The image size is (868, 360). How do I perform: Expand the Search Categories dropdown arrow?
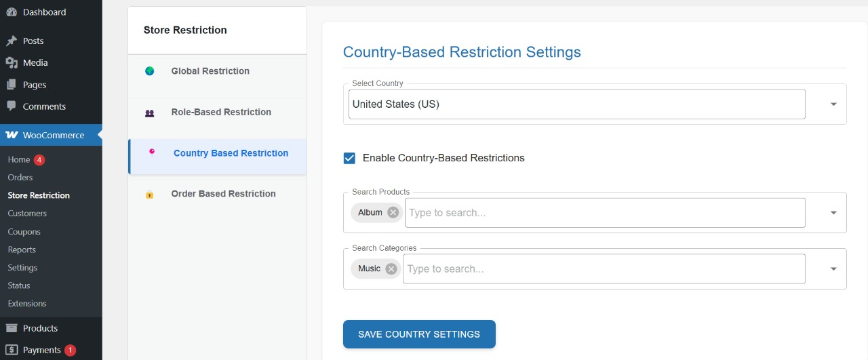833,269
